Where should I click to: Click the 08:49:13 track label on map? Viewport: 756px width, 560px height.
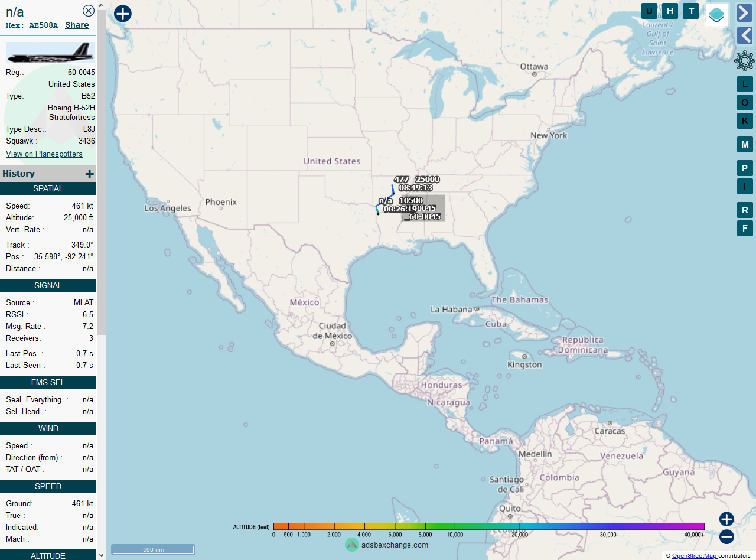click(x=416, y=188)
